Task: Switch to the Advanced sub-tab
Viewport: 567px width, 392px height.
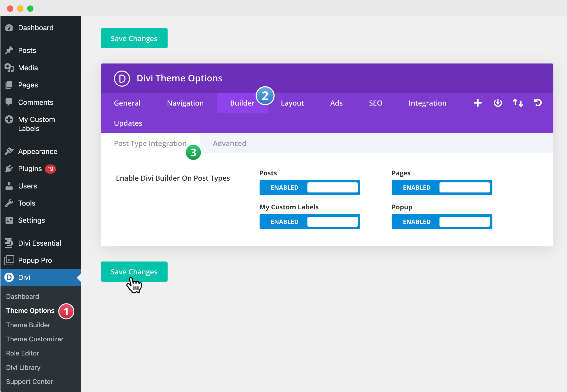Action: coord(229,143)
